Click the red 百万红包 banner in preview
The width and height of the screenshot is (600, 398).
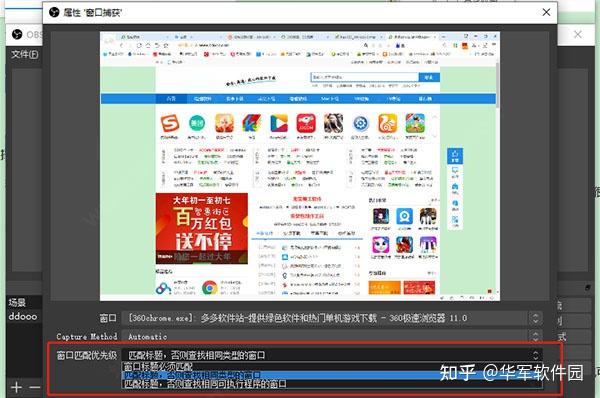[202, 228]
